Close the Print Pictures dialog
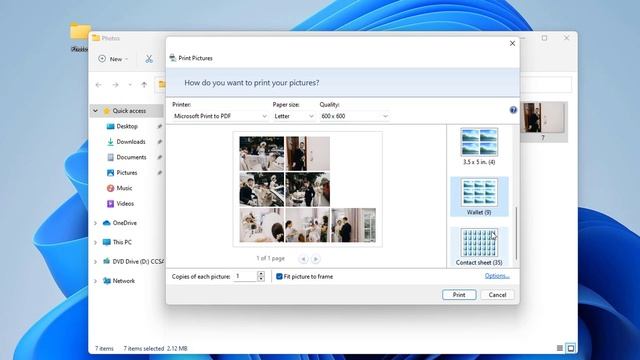Image resolution: width=640 pixels, height=360 pixels. pos(512,43)
